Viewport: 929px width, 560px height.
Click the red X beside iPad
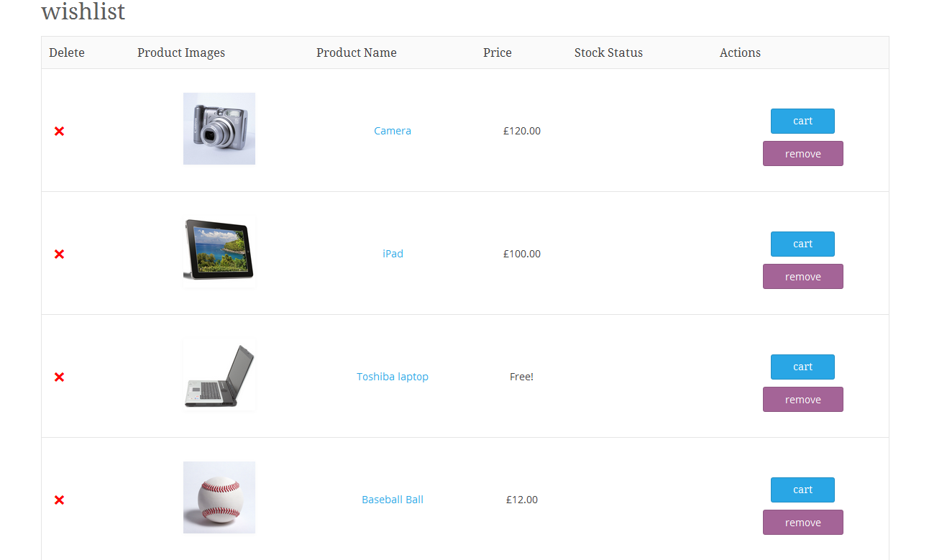[59, 254]
